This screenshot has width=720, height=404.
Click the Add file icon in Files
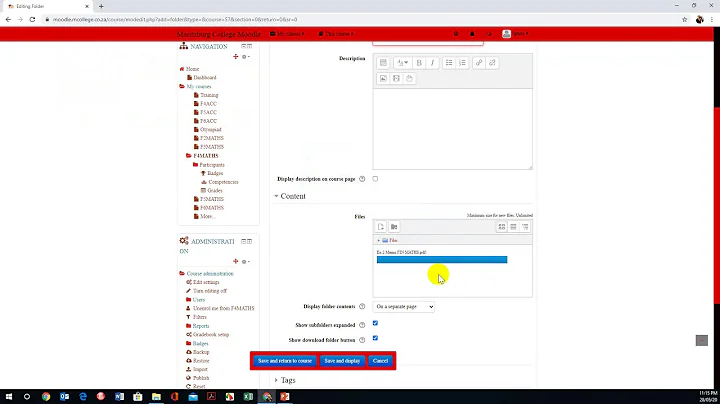coord(381,227)
